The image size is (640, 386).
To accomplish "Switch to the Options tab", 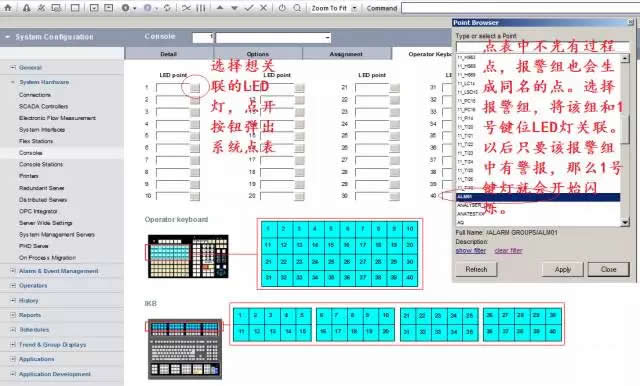I will click(258, 54).
